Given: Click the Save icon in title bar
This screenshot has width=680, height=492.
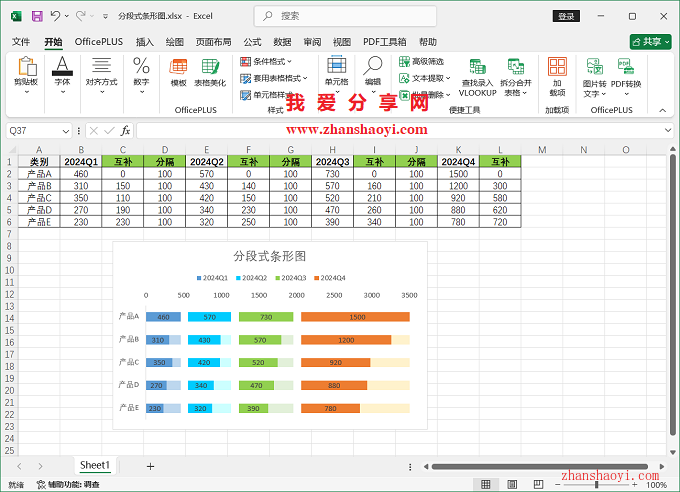Looking at the screenshot, I should point(37,16).
